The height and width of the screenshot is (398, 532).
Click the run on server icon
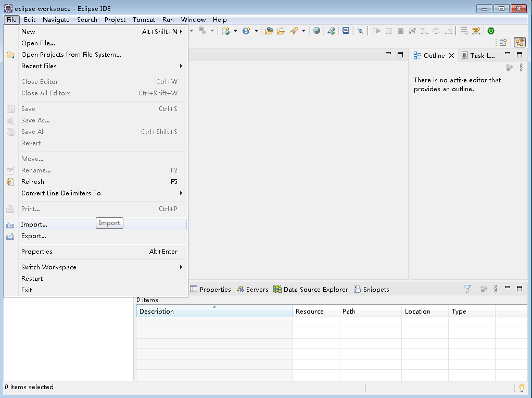[331, 31]
